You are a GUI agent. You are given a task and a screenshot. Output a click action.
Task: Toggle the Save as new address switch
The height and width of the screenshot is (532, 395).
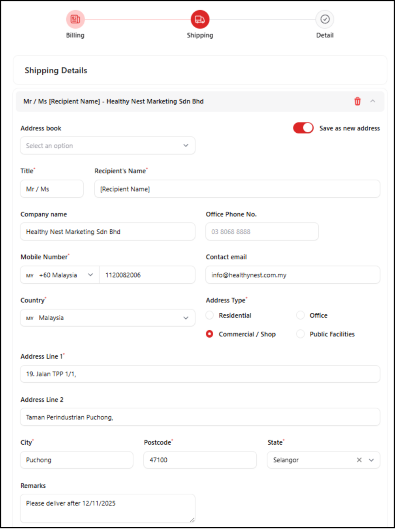click(303, 128)
